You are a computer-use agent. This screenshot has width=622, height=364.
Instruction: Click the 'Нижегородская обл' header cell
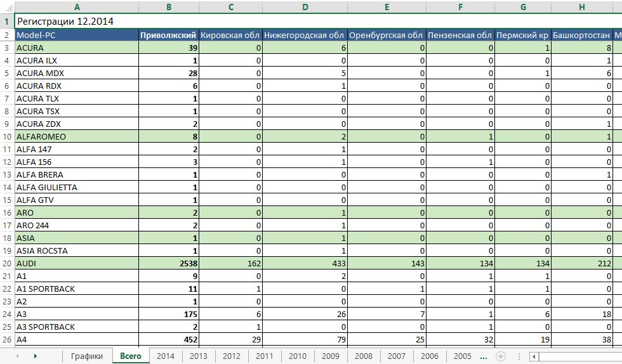pyautogui.click(x=305, y=35)
